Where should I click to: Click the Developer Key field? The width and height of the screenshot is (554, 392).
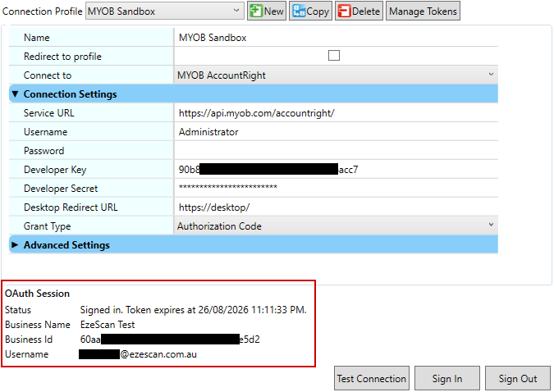click(x=336, y=170)
